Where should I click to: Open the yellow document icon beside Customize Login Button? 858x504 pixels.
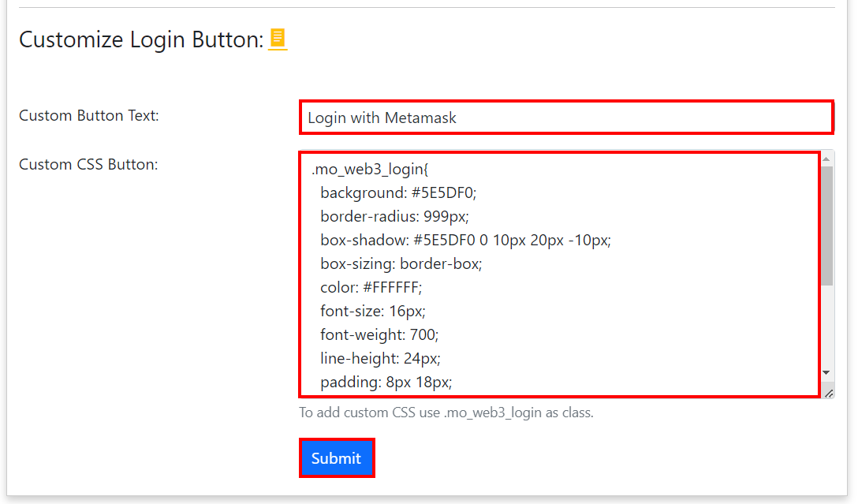[x=278, y=39]
